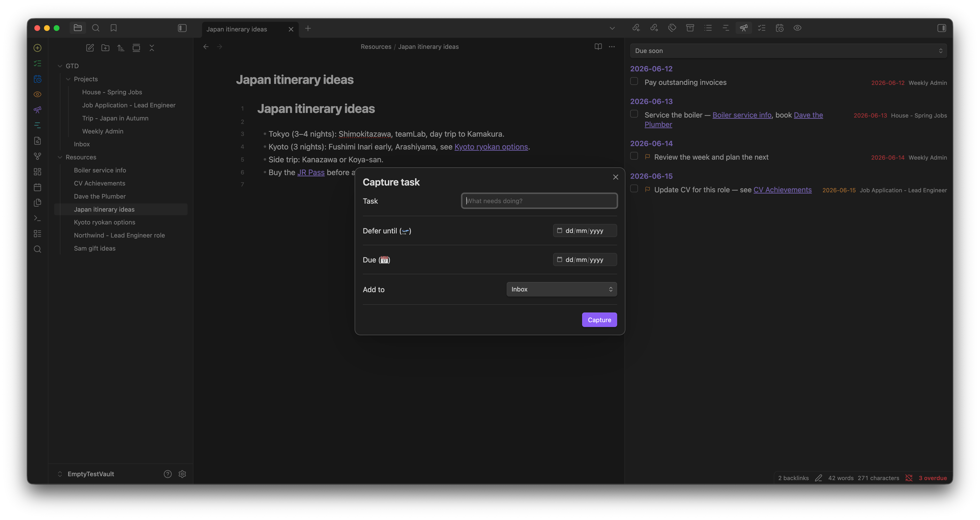The width and height of the screenshot is (980, 520).
Task: Open the tags tab in the right sidebar
Action: click(672, 28)
